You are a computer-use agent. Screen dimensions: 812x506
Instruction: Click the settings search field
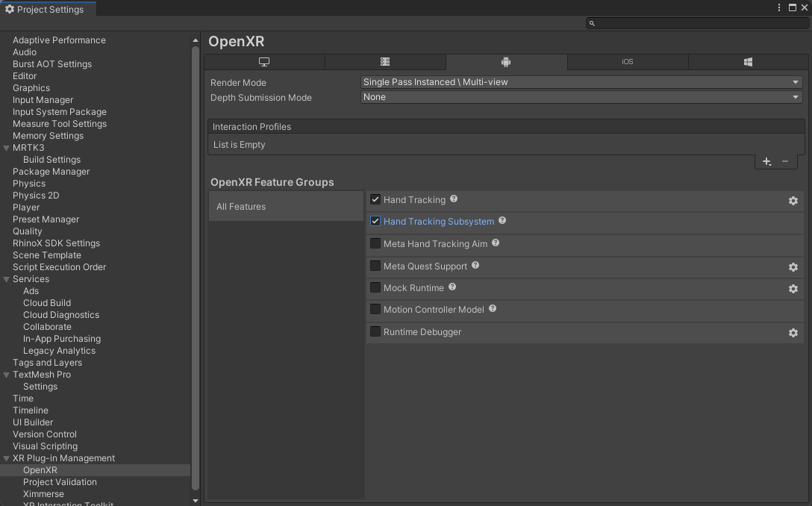697,23
